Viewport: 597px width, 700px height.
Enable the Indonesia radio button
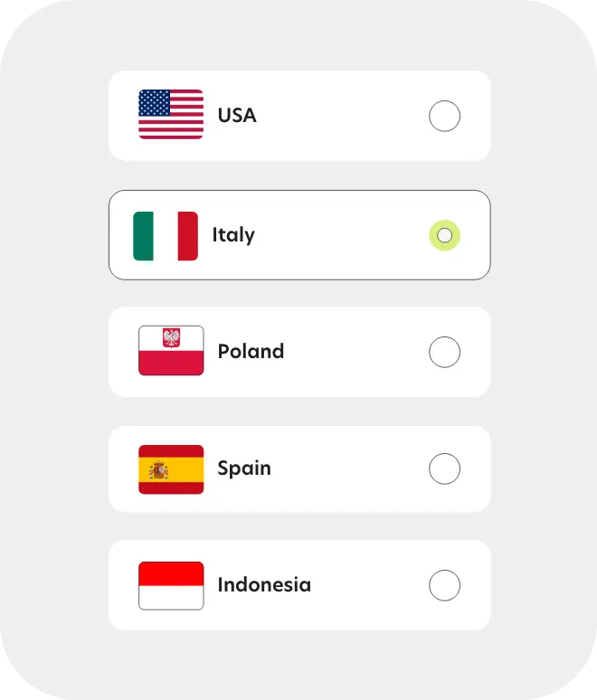point(444,585)
